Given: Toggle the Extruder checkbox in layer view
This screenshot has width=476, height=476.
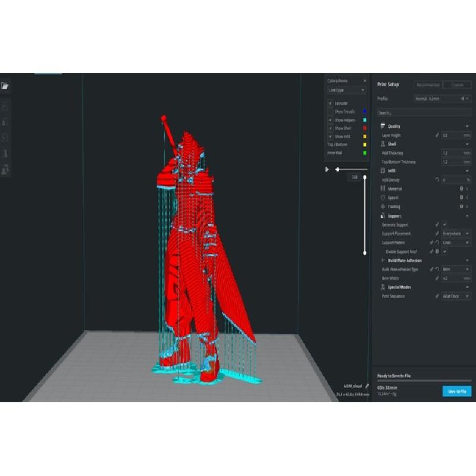Looking at the screenshot, I should pyautogui.click(x=330, y=103).
